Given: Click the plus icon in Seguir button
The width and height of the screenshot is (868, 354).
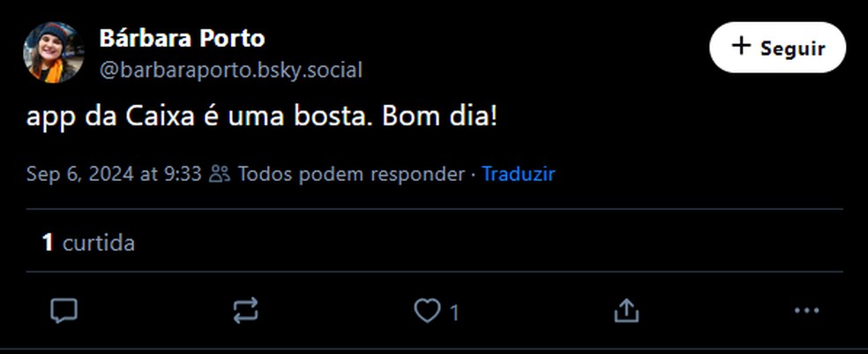Looking at the screenshot, I should (742, 47).
